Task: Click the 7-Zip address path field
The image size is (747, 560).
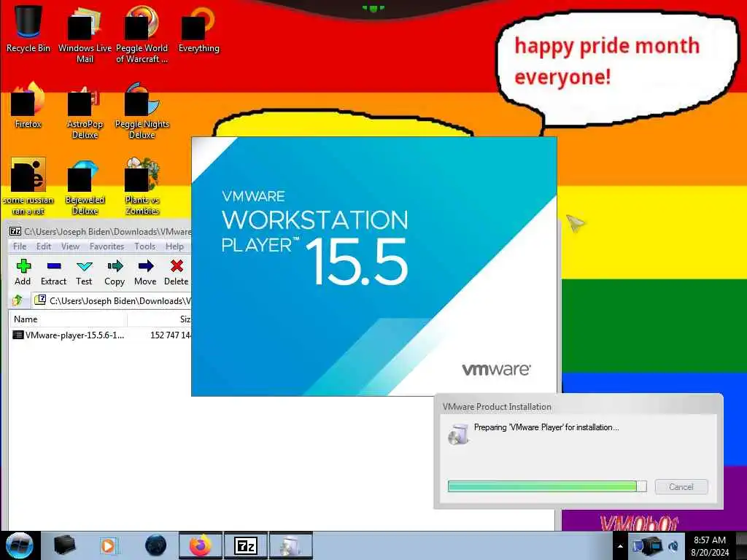Action: coord(112,300)
